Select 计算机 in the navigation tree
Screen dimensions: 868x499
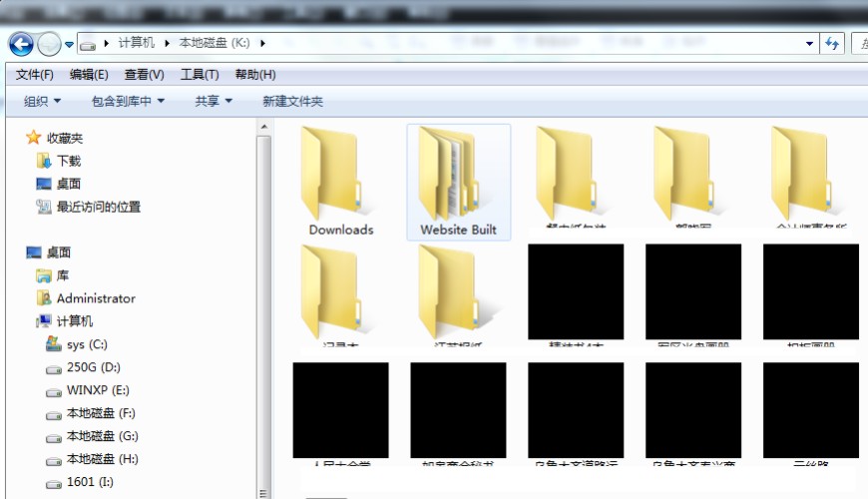(64, 321)
